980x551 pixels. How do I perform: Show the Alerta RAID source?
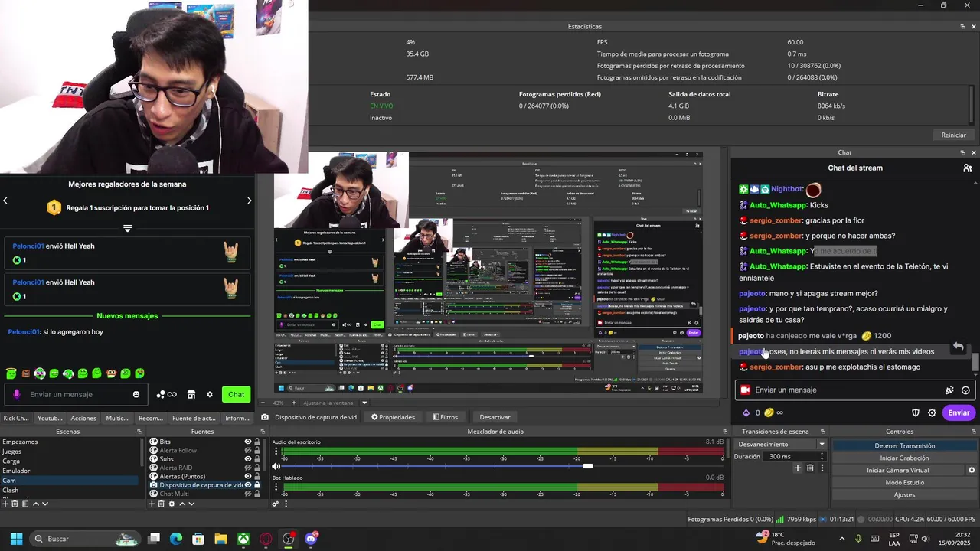pyautogui.click(x=247, y=468)
